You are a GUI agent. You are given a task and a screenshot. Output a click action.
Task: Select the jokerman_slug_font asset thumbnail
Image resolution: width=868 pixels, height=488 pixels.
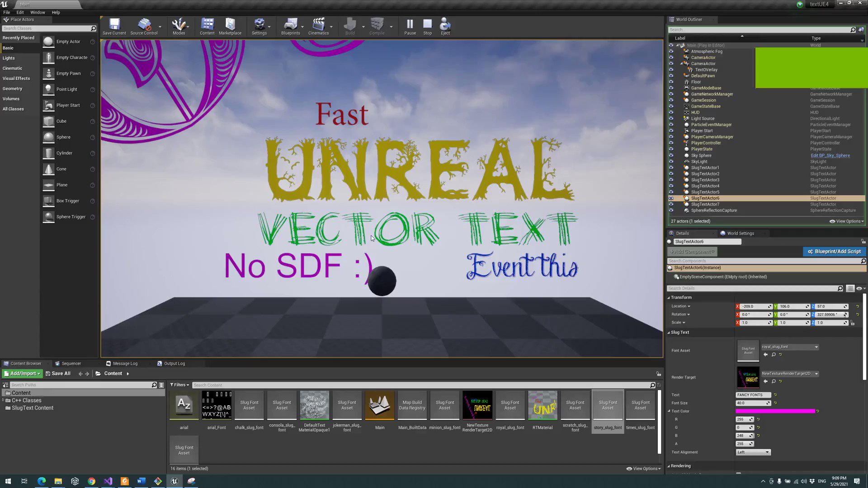[347, 405]
